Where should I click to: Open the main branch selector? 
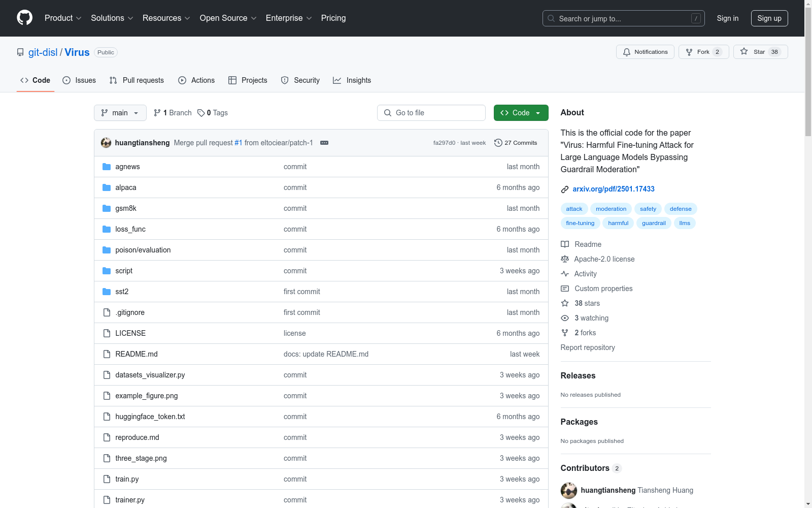[120, 113]
